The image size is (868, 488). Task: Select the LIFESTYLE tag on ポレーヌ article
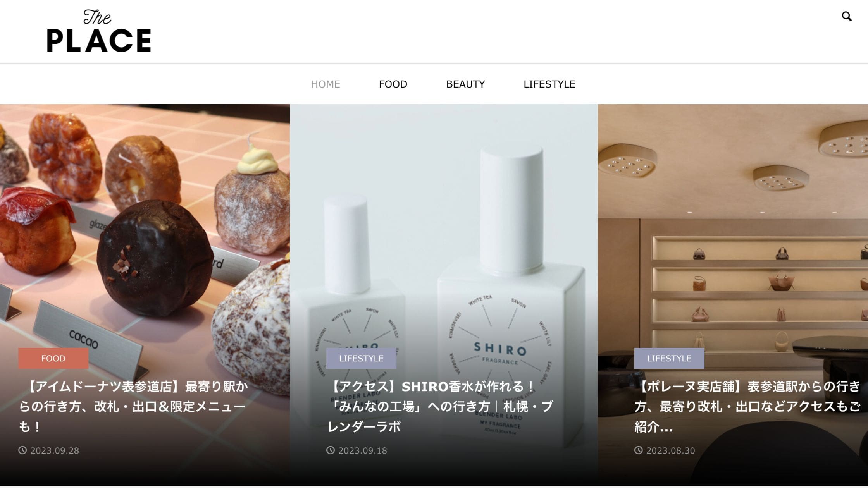(x=669, y=358)
